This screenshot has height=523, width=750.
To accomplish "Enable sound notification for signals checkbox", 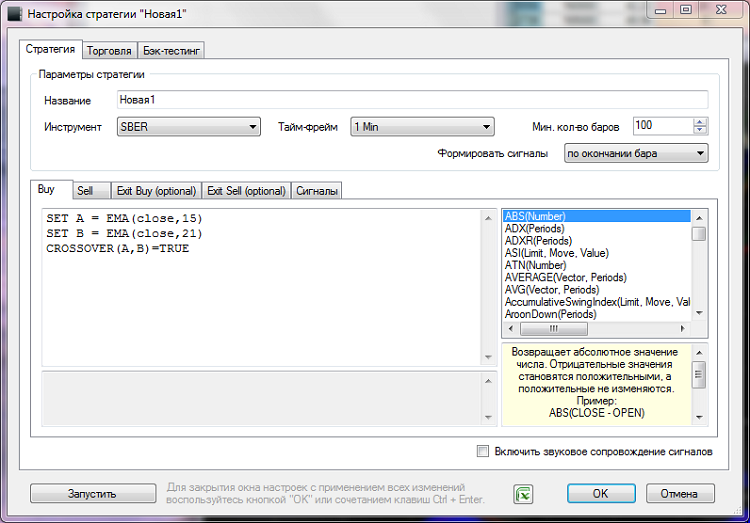I will tap(483, 451).
